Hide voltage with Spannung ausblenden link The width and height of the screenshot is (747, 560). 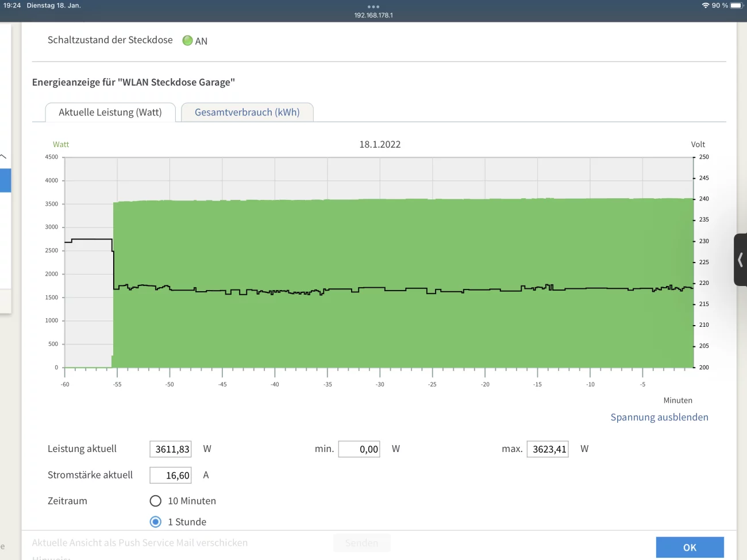[x=659, y=417]
